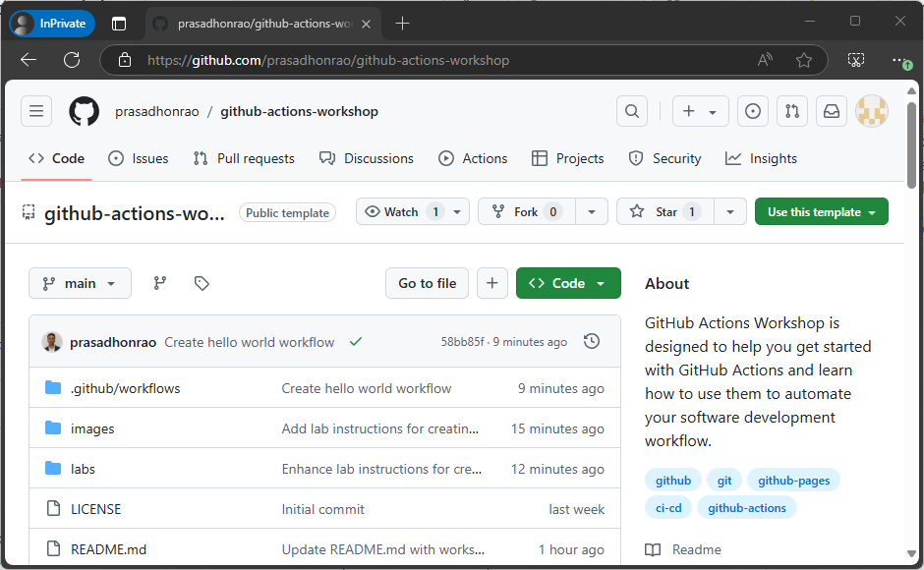
Task: Go to GitHub homepage via Octocat logo
Action: (85, 111)
